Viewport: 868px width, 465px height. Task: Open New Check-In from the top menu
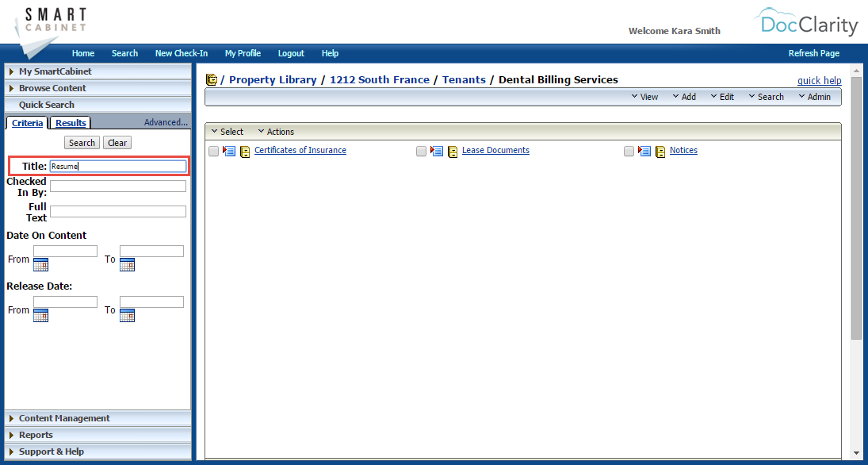[x=181, y=53]
